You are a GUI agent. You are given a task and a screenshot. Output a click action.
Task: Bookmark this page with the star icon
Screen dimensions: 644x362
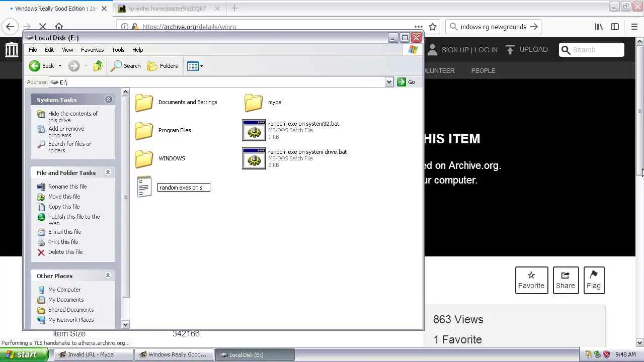pos(433,27)
